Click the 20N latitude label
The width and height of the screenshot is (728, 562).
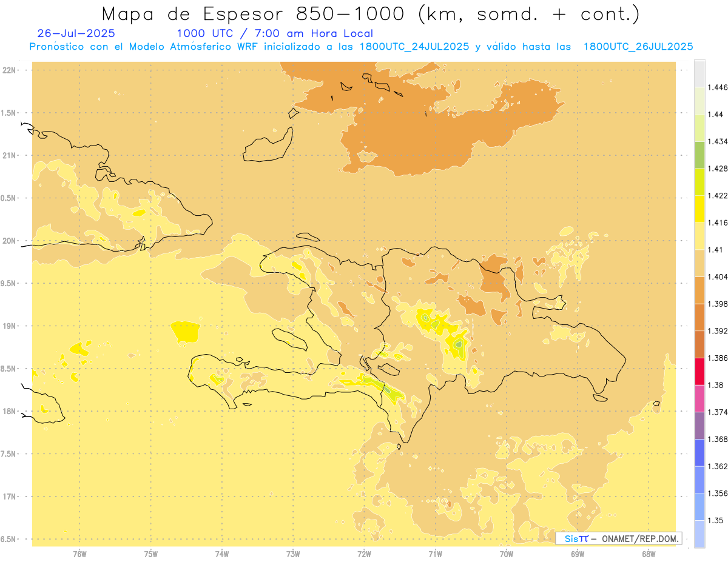(x=9, y=241)
